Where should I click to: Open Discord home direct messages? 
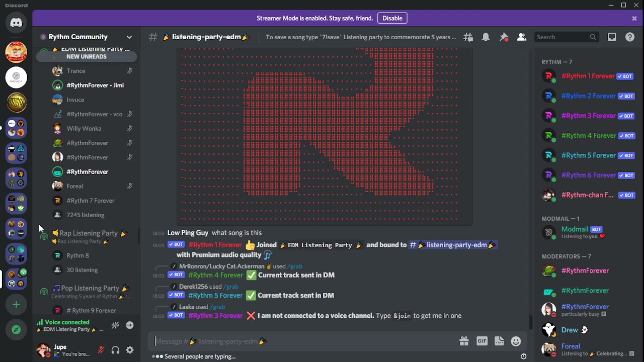pyautogui.click(x=16, y=23)
